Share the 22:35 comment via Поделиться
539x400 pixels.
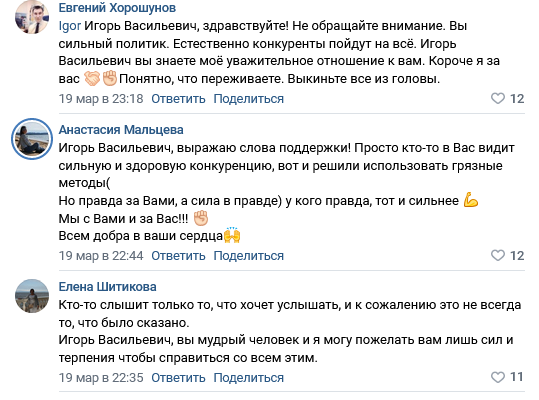click(x=249, y=378)
